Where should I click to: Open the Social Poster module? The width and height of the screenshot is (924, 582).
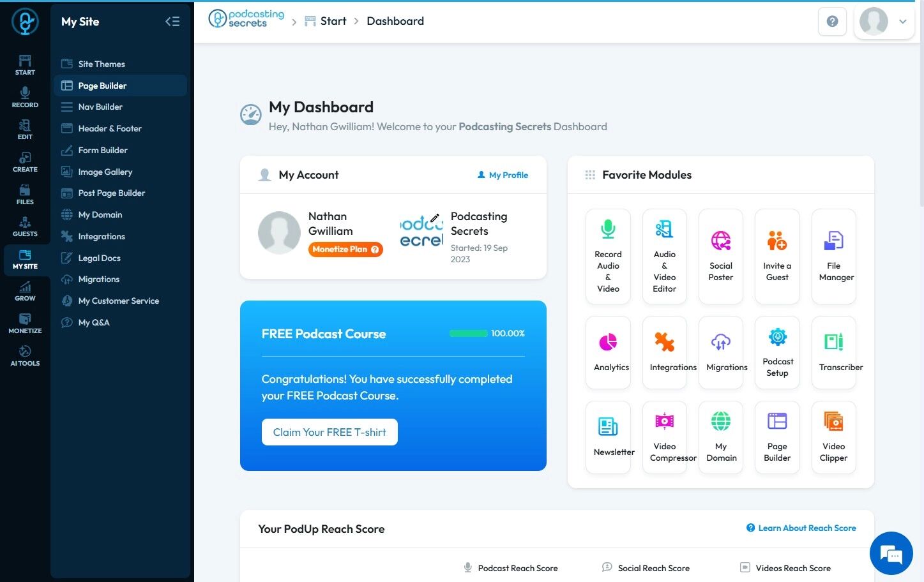coord(721,256)
